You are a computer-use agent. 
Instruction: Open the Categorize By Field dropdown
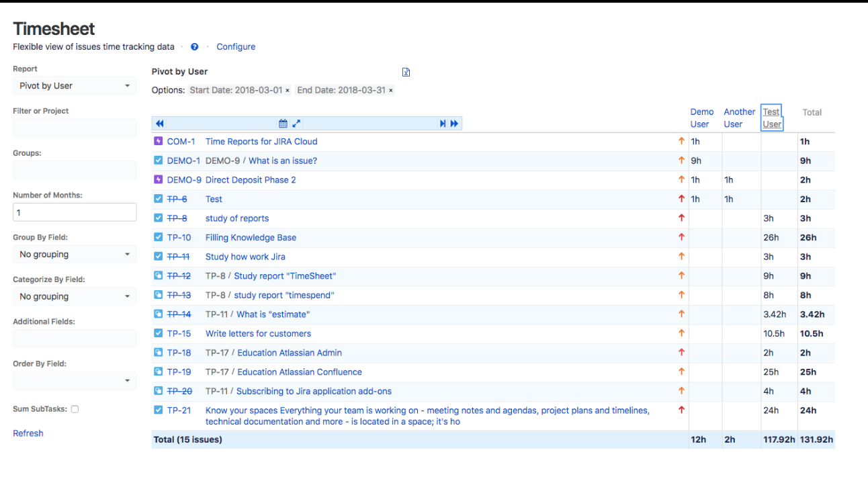75,296
